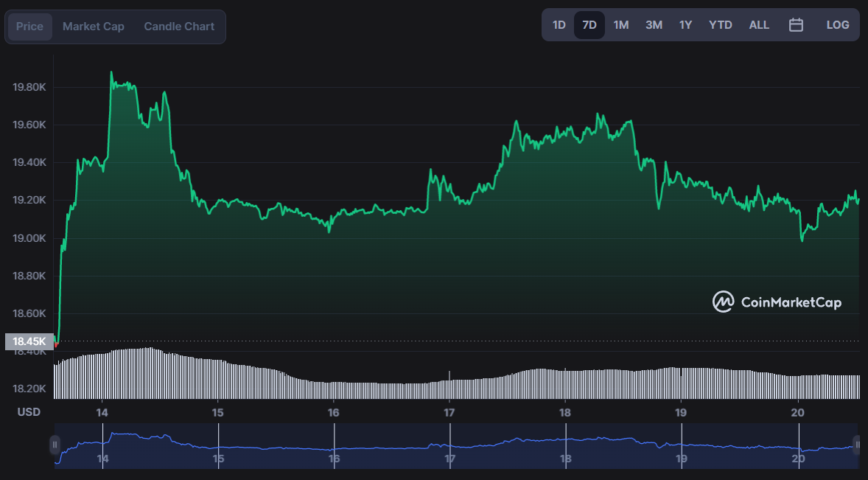The image size is (868, 480).
Task: Select the 1M time range
Action: coord(621,25)
